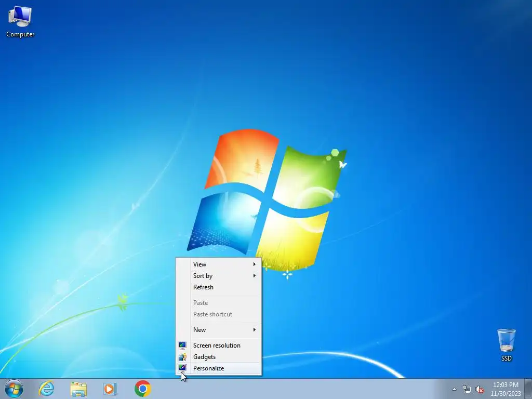Open Gadgets from the context menu
532x399 pixels.
click(219, 357)
